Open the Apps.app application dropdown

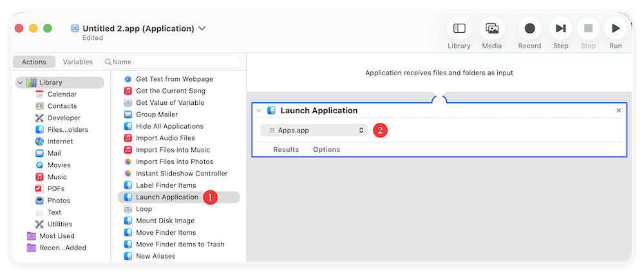click(x=314, y=131)
